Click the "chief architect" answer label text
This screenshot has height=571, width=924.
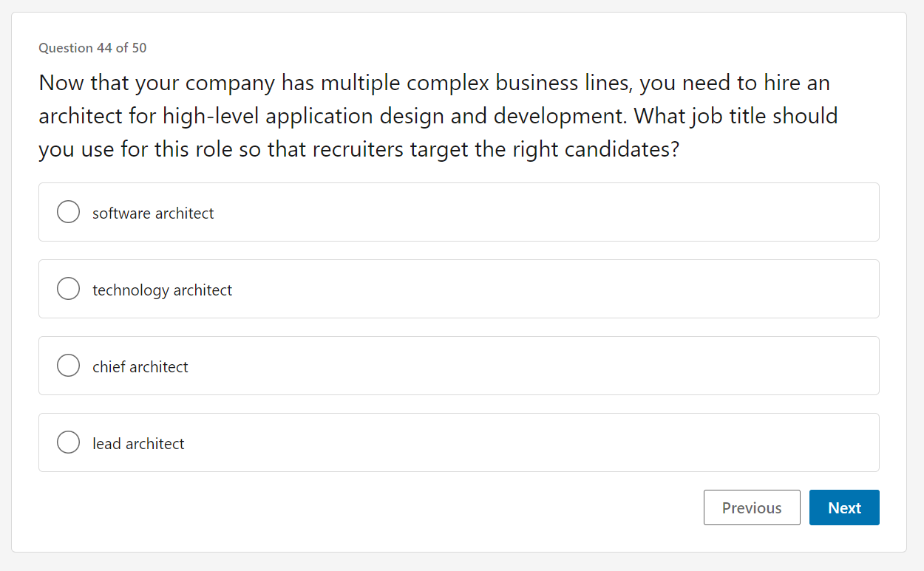(x=140, y=367)
